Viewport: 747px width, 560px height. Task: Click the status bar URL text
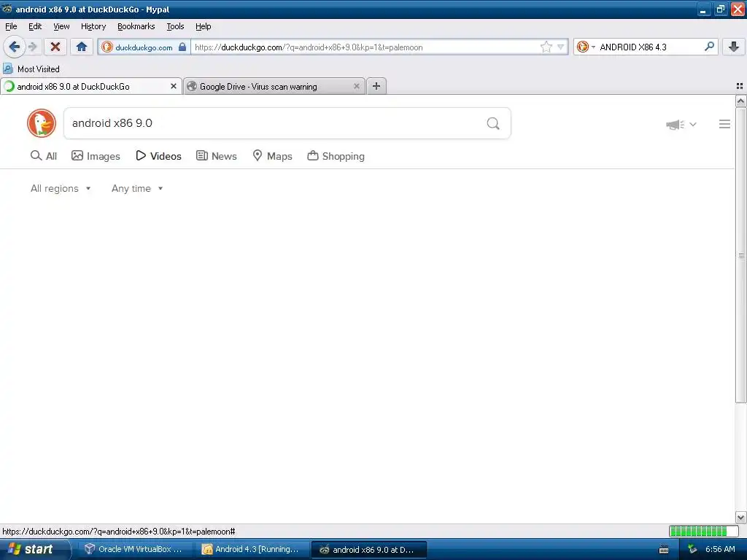click(119, 532)
